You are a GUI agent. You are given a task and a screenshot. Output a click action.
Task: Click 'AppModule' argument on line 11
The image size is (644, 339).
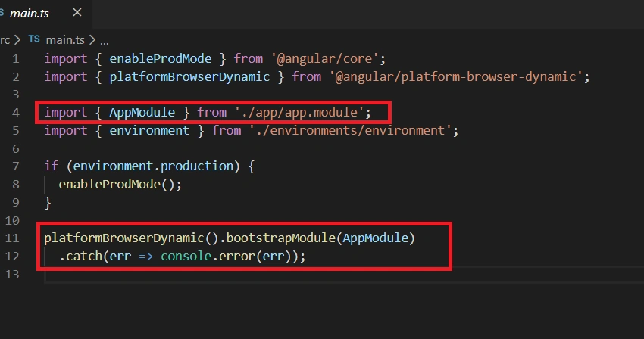click(x=375, y=238)
